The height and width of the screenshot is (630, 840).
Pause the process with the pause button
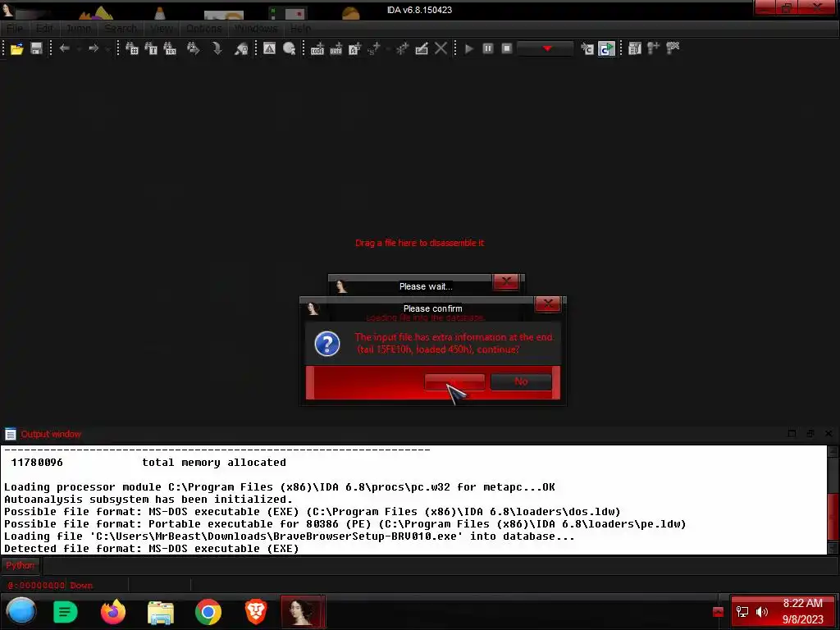[x=487, y=48]
